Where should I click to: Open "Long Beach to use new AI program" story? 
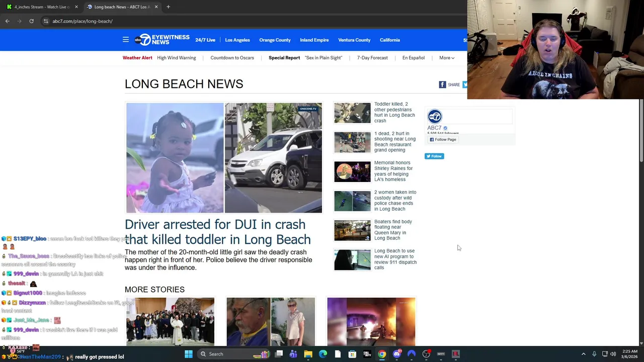coord(395,259)
